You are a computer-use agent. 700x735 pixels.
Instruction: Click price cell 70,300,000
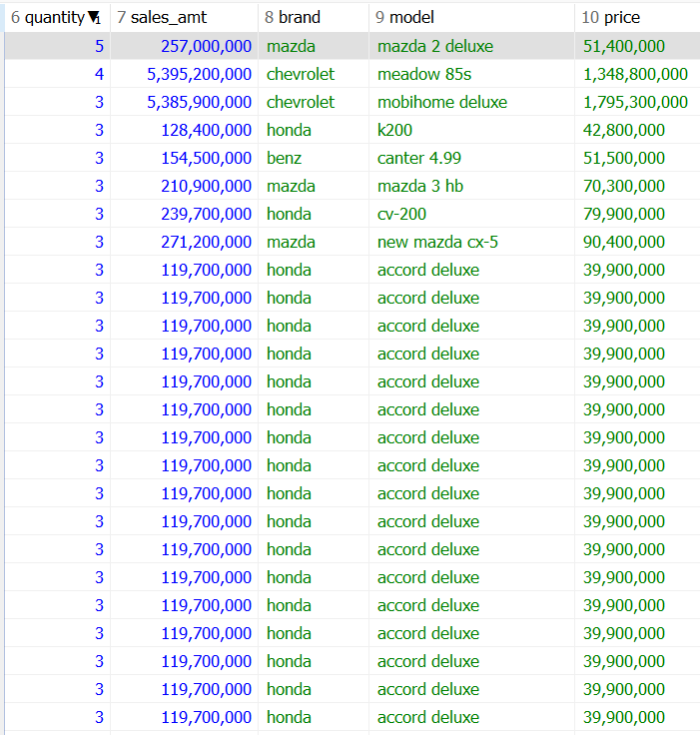637,186
